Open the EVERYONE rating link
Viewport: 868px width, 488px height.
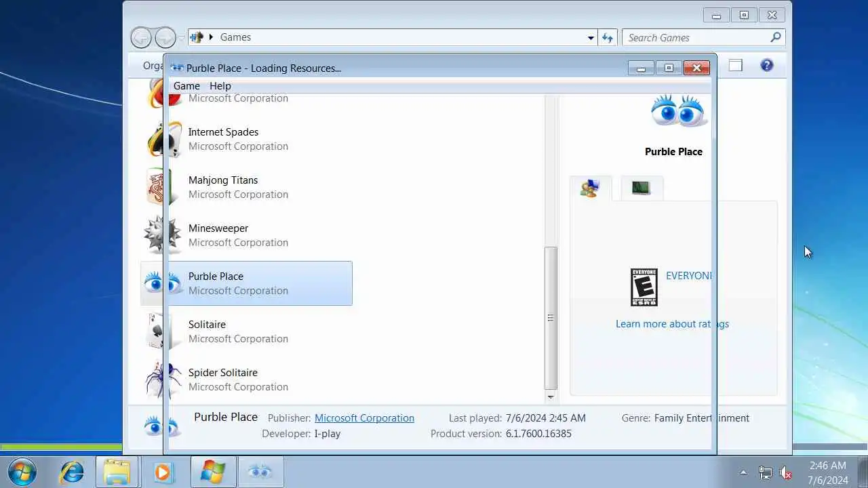689,276
